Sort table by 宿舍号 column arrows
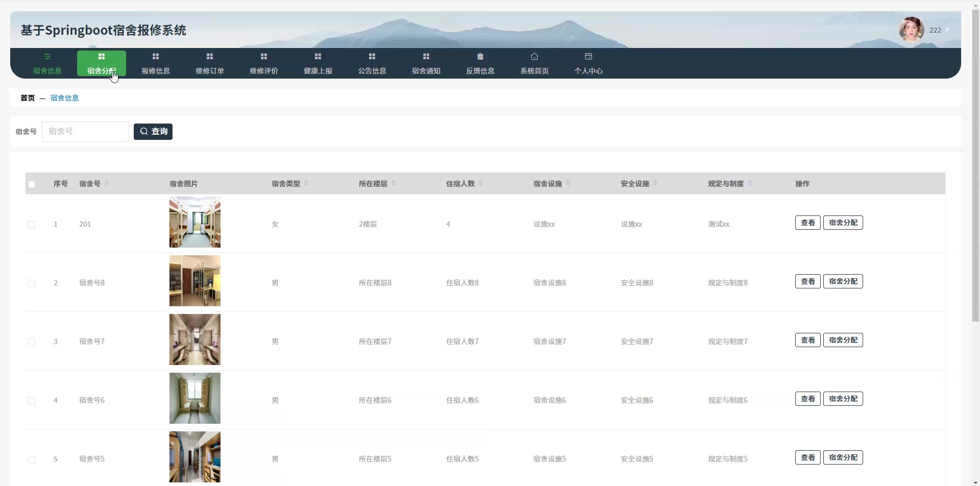 coord(107,183)
